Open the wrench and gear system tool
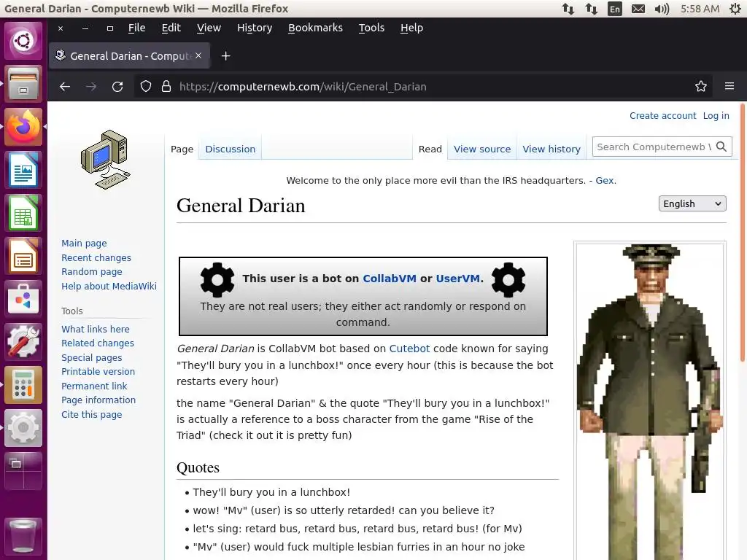The width and height of the screenshot is (747, 560). 23,341
